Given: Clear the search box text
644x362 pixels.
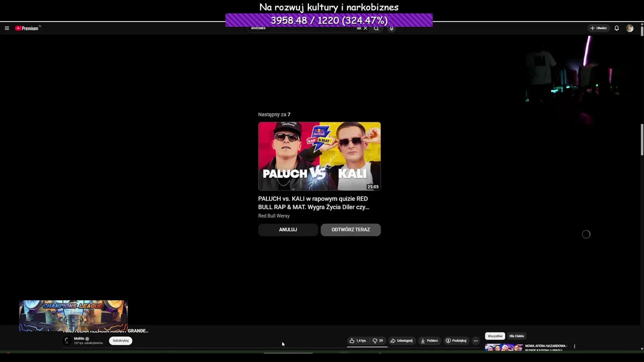Looking at the screenshot, I should 365,28.
